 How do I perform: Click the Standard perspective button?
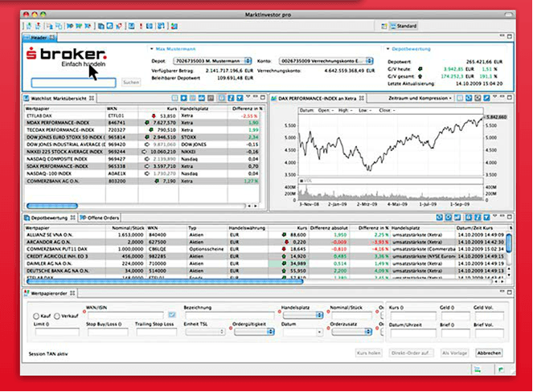(404, 26)
